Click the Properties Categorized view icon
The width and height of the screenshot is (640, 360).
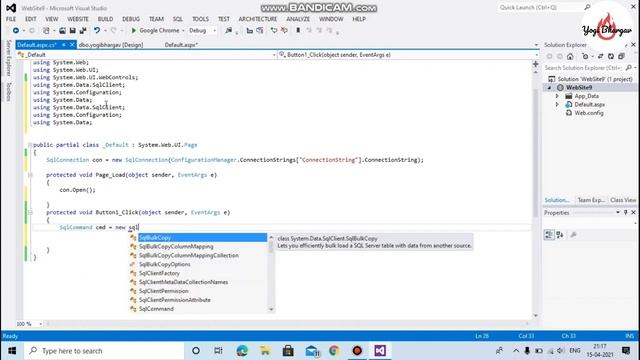[549, 235]
